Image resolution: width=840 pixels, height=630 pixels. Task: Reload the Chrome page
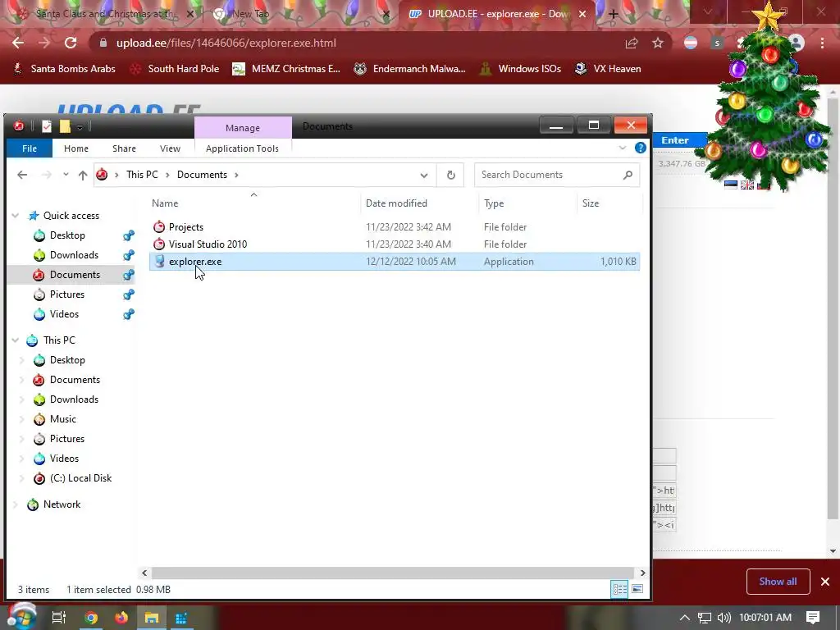[x=71, y=43]
